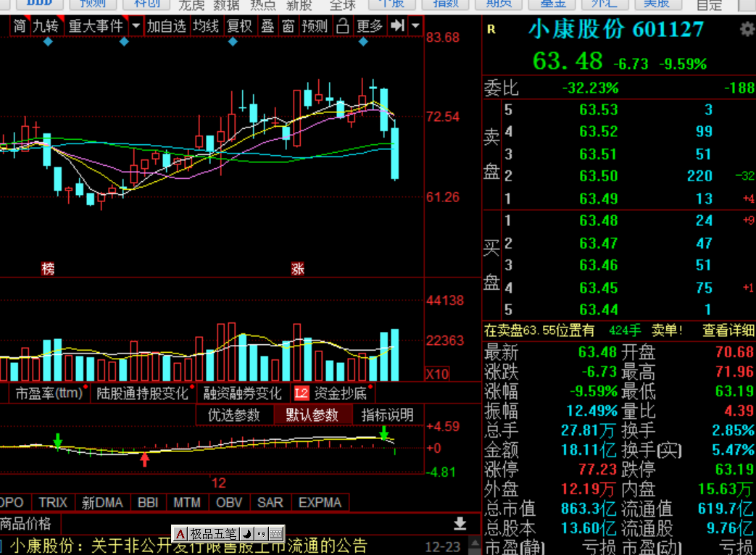The image size is (756, 555).
Task: Click sell level 2 price 63.50
Action: (x=598, y=176)
